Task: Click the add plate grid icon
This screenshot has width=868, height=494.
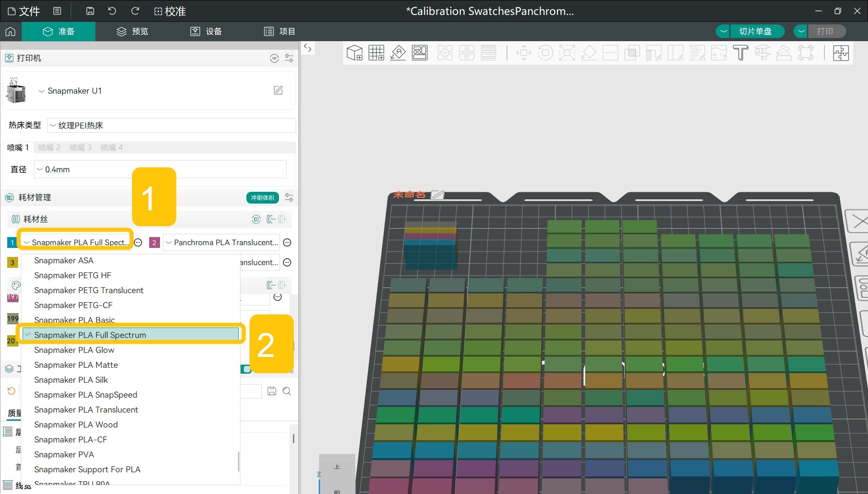Action: click(376, 53)
